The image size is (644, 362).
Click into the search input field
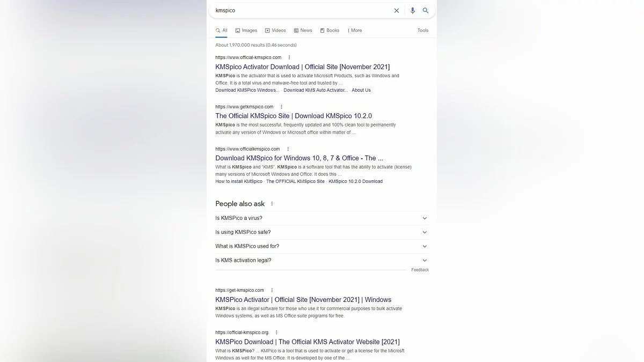point(301,11)
